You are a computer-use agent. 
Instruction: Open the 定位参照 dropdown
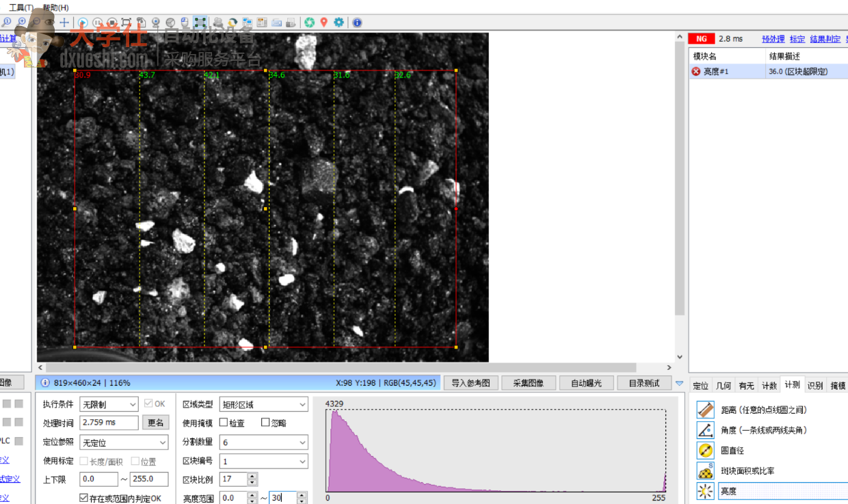124,442
